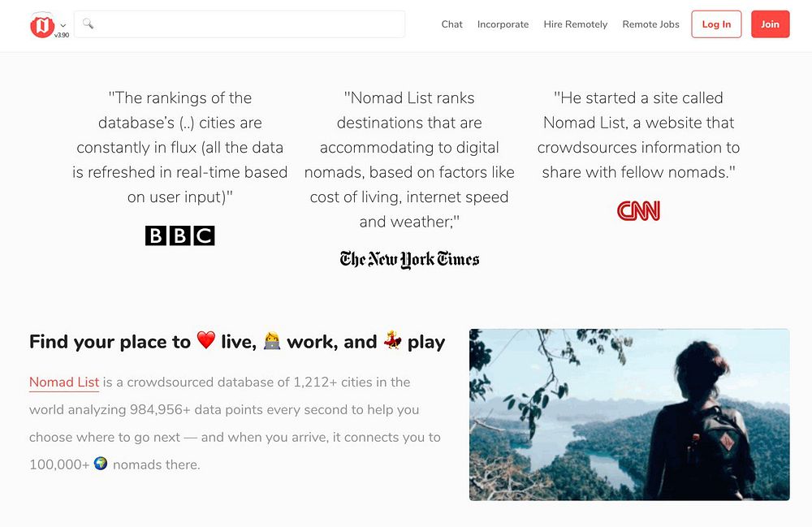Click the red Join button

click(770, 24)
